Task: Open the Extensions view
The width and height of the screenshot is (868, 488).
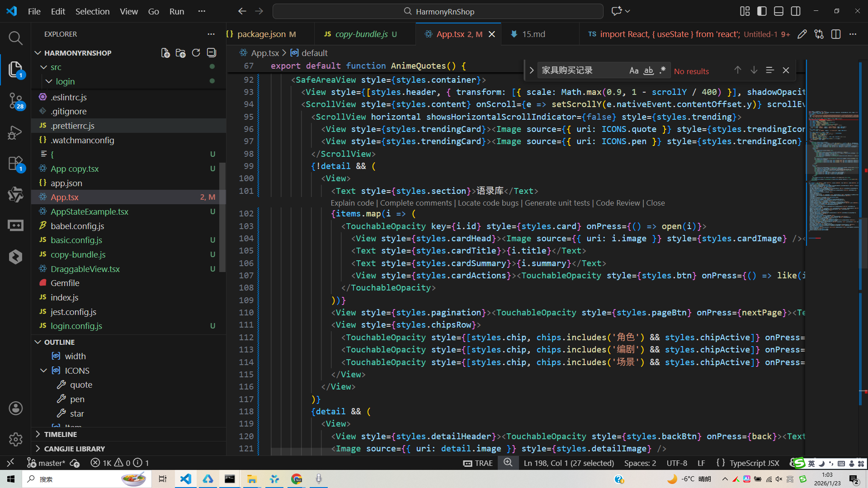Action: coord(15,164)
